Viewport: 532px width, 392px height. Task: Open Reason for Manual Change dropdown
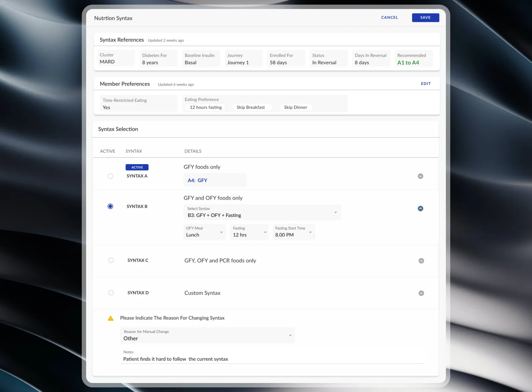pos(207,335)
